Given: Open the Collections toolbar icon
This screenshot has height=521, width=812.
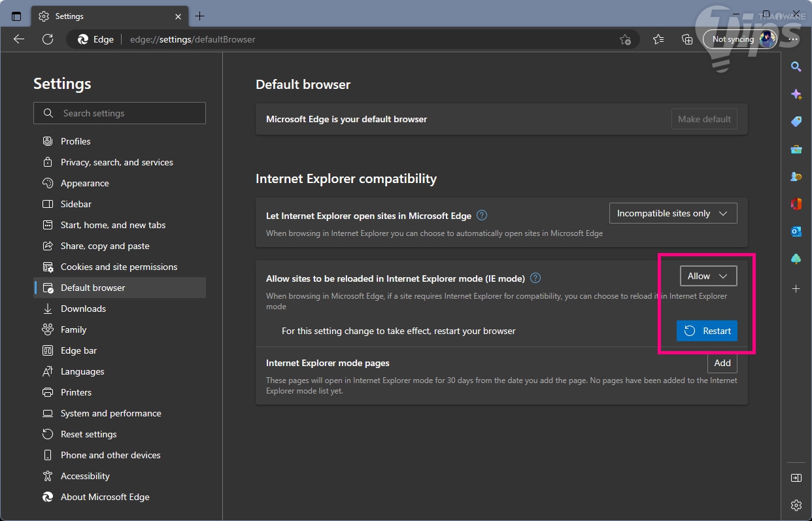Looking at the screenshot, I should (x=687, y=39).
